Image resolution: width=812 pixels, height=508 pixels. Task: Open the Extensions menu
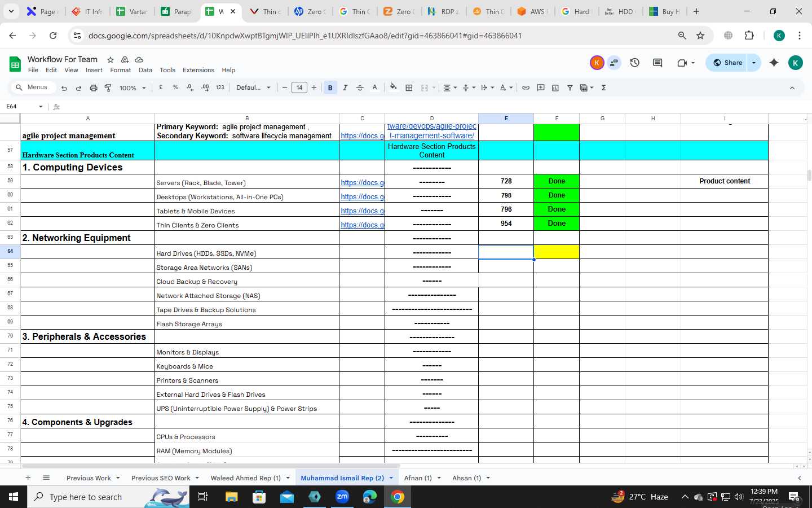[x=198, y=70]
